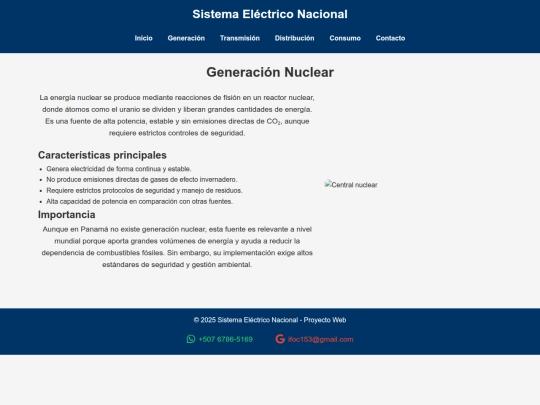Screen dimensions: 540x405
Task: Select Distribución in the navigation bar
Action: [x=294, y=38]
